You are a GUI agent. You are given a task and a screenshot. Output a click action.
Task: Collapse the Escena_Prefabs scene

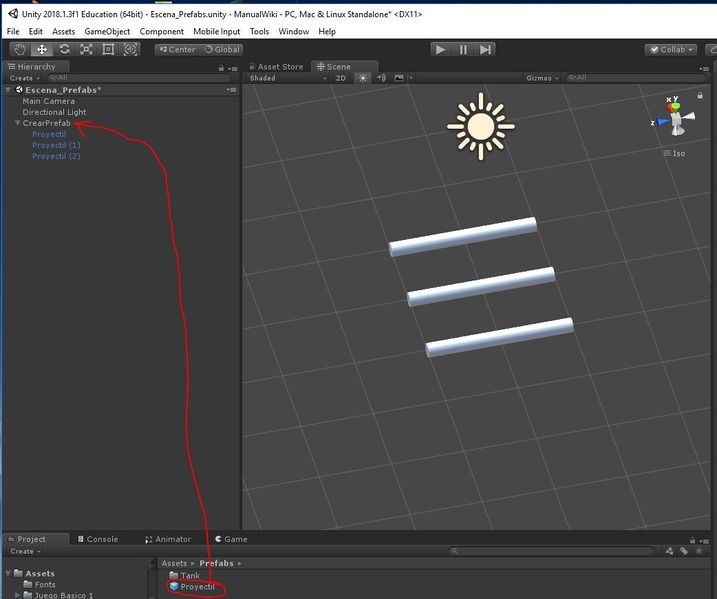(x=8, y=90)
